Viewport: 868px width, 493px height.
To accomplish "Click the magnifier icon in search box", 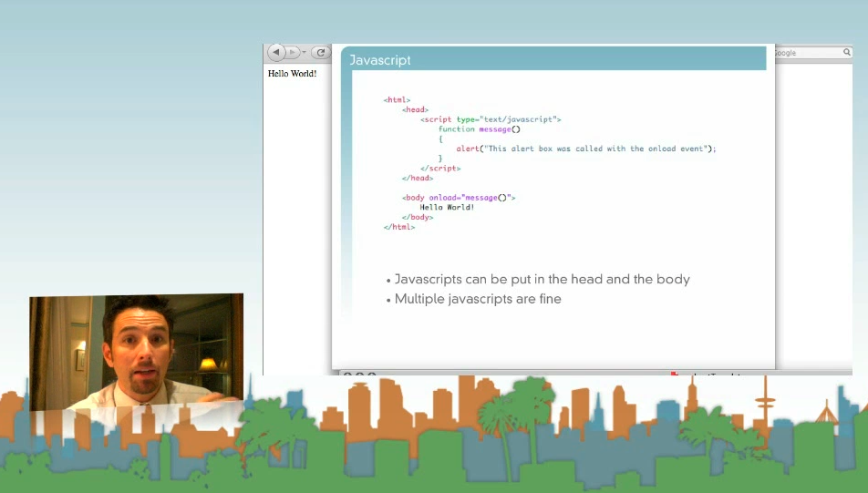I will pos(846,52).
